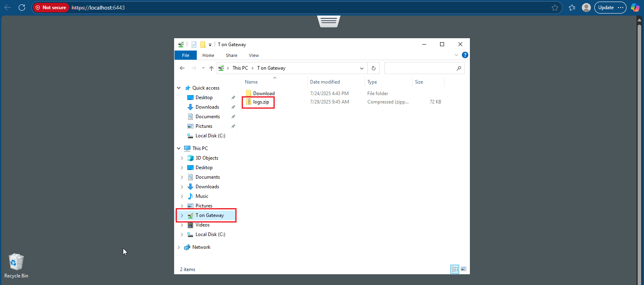
Task: Collapse the Quick access tree
Action: (179, 88)
